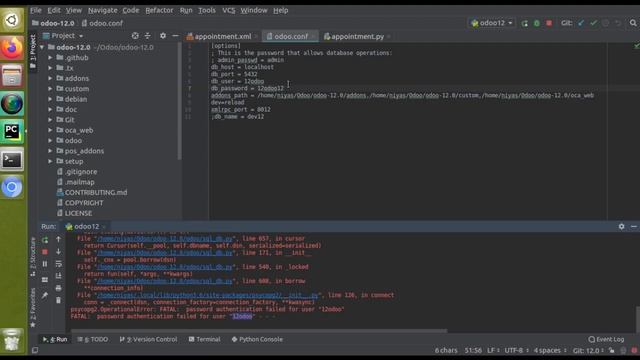Clear Run console with trash icon
Viewport: 640px width, 360px height.
click(58, 300)
